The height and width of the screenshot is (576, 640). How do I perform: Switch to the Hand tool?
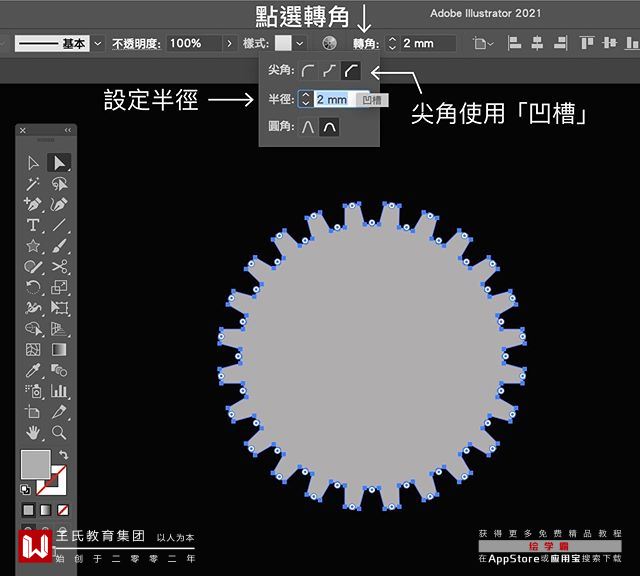pos(33,432)
